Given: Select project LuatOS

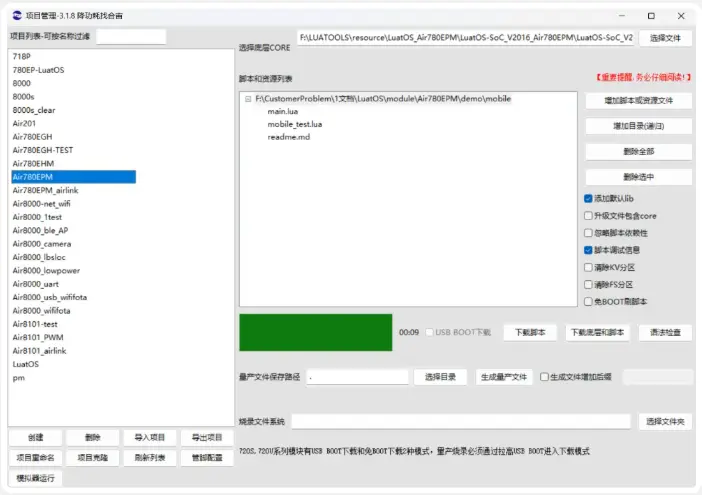Looking at the screenshot, I should (26, 364).
